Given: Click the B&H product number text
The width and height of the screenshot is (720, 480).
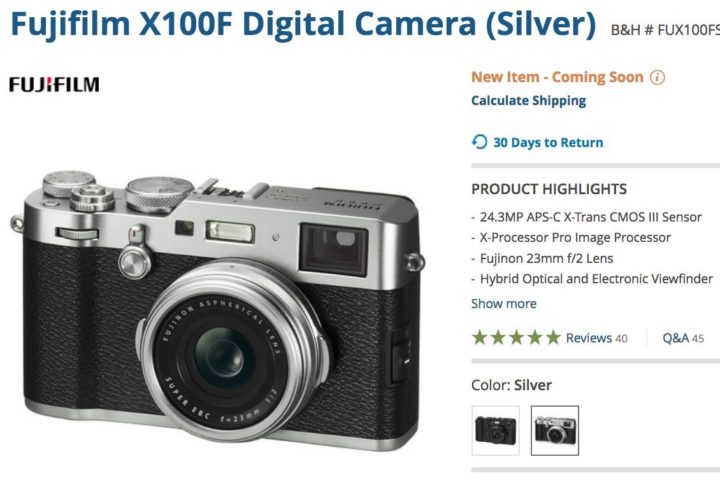Looking at the screenshot, I should pyautogui.click(x=665, y=30).
